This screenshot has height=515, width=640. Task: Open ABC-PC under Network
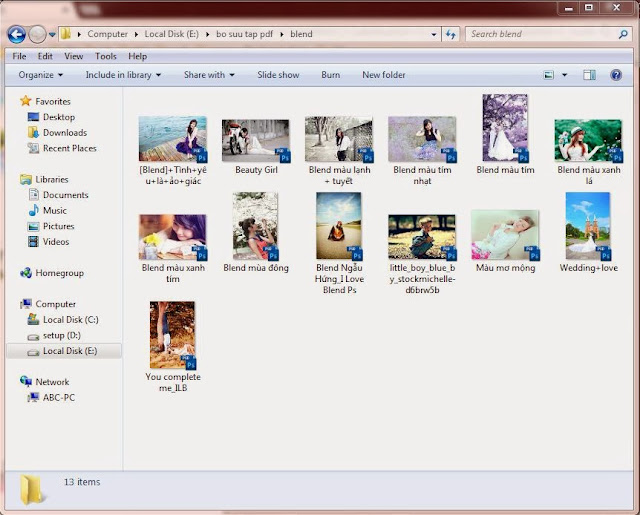tap(59, 397)
